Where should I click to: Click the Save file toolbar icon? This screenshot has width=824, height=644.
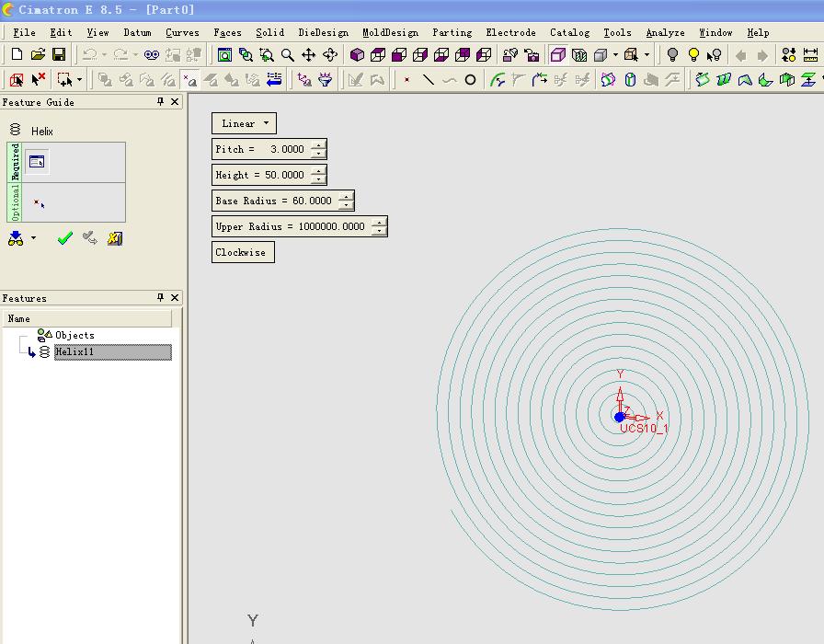coord(59,55)
